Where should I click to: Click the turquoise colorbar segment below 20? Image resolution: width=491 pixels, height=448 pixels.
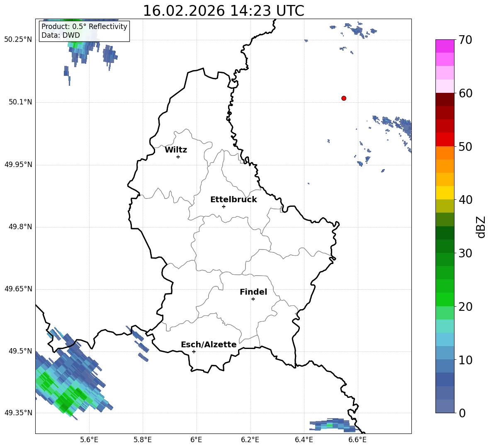[445, 326]
